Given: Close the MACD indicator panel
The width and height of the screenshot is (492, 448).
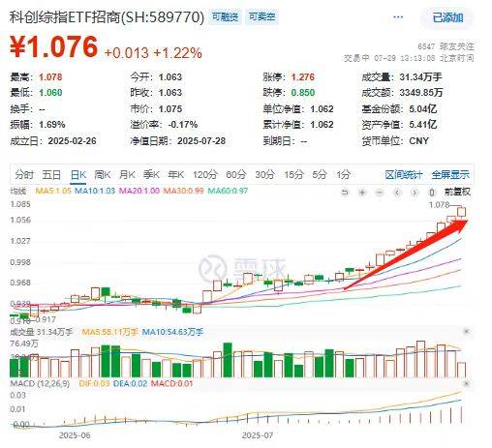Looking at the screenshot, I should pyautogui.click(x=467, y=383).
